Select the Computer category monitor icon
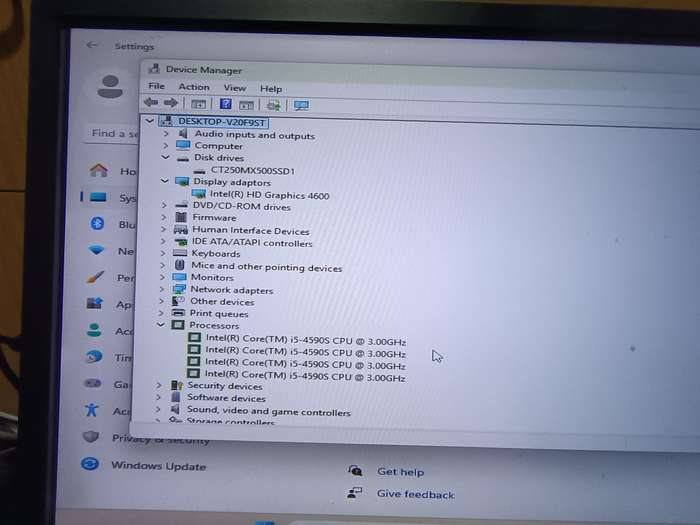 click(x=183, y=145)
